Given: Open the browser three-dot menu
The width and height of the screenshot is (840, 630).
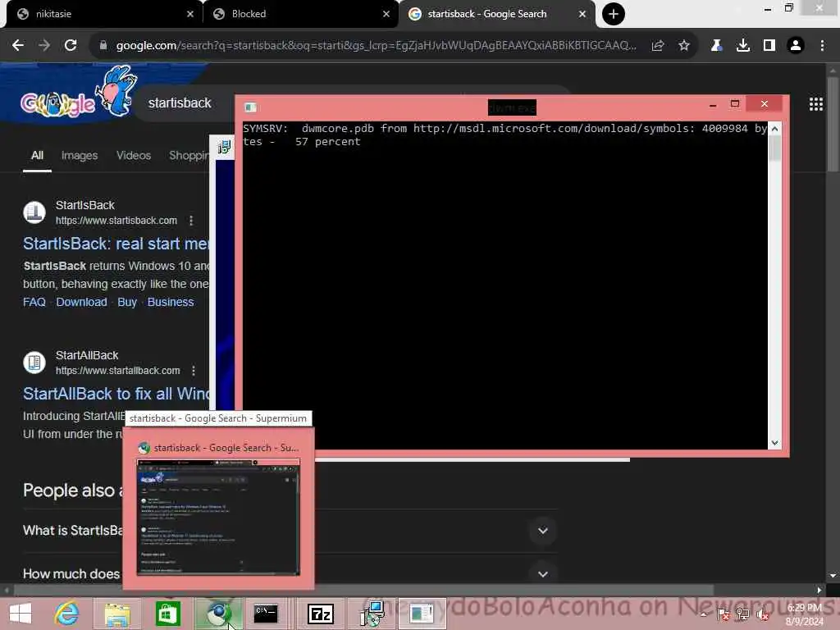Looking at the screenshot, I should (x=822, y=46).
